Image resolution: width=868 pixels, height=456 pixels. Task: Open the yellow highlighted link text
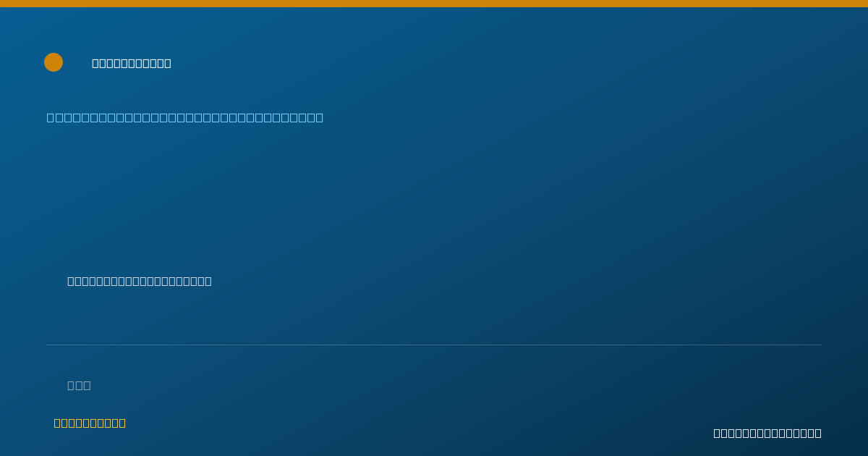pyautogui.click(x=90, y=423)
